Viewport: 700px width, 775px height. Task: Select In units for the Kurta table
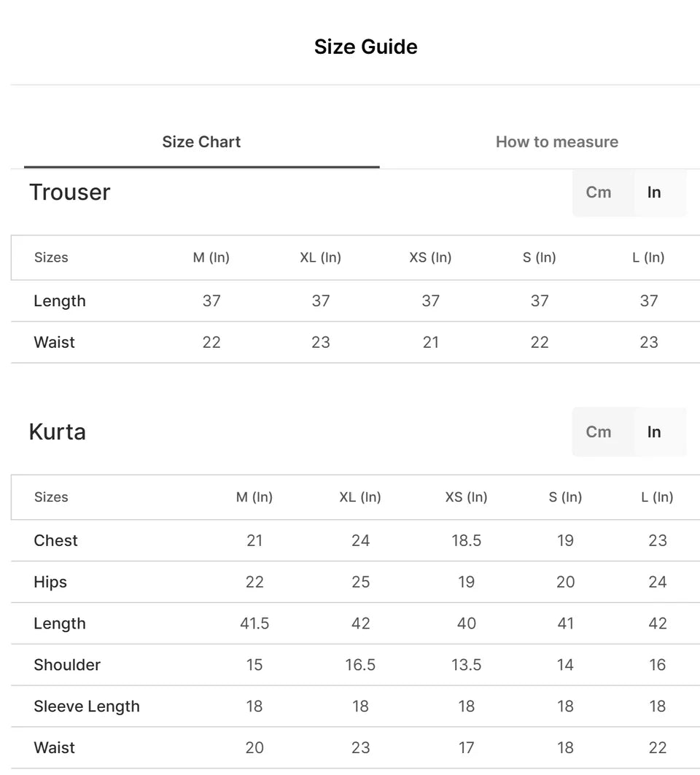[x=654, y=432]
